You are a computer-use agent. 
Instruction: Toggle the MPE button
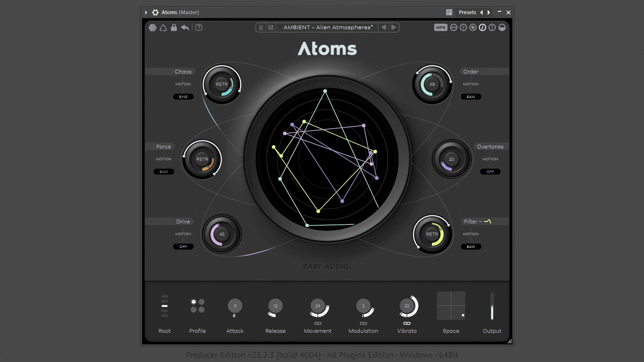point(441,27)
